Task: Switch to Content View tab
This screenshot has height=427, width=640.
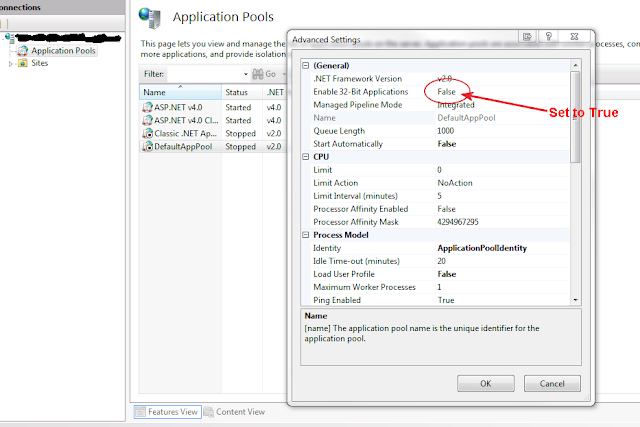Action: point(235,412)
